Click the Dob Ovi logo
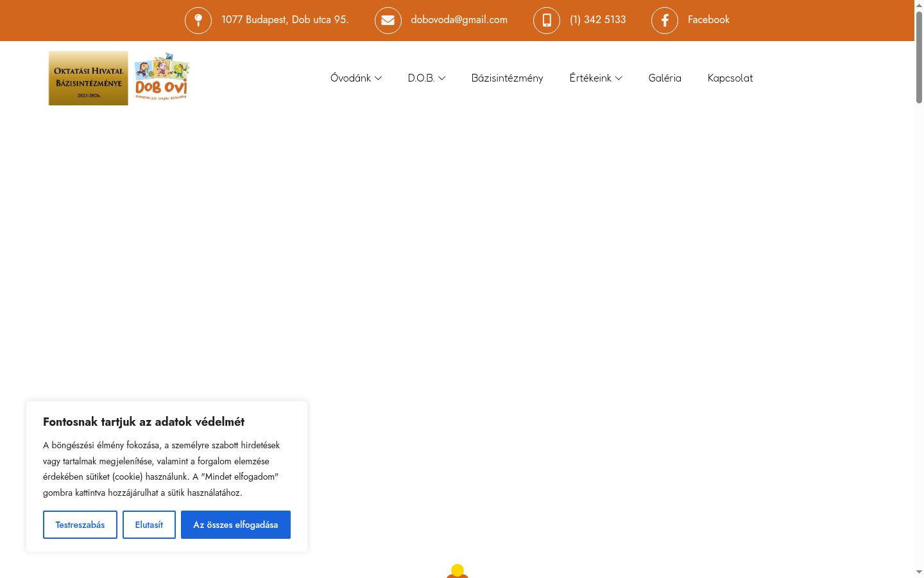The image size is (924, 578). click(x=162, y=77)
